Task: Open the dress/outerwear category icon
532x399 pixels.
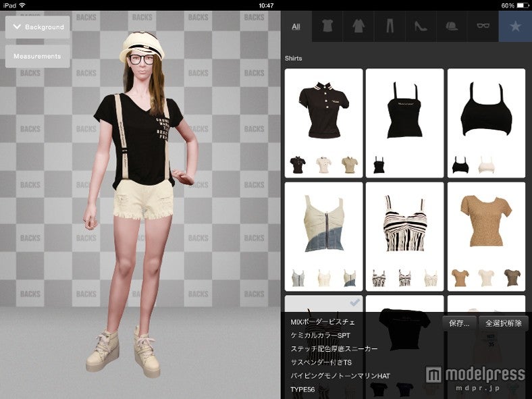Action: pos(358,26)
